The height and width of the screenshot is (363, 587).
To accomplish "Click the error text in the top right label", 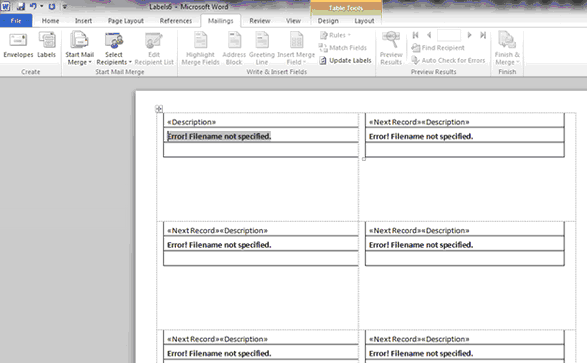I will [x=421, y=136].
